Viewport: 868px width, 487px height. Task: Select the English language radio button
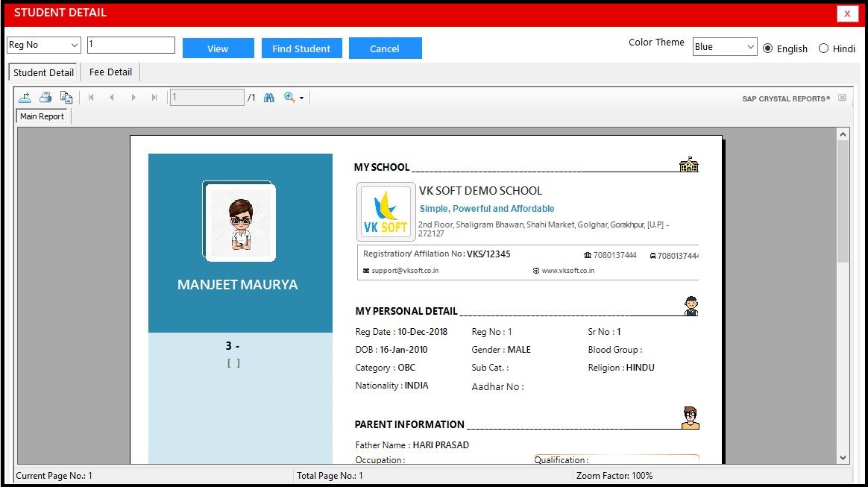point(768,48)
